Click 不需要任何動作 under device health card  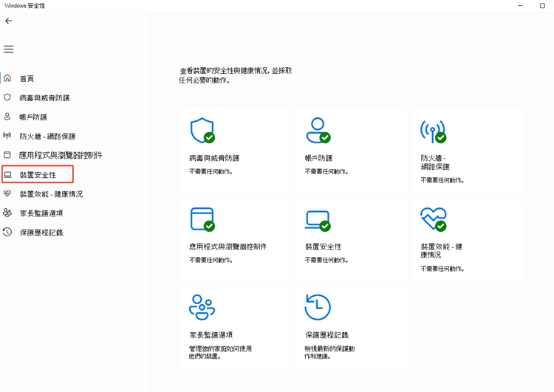tap(442, 269)
